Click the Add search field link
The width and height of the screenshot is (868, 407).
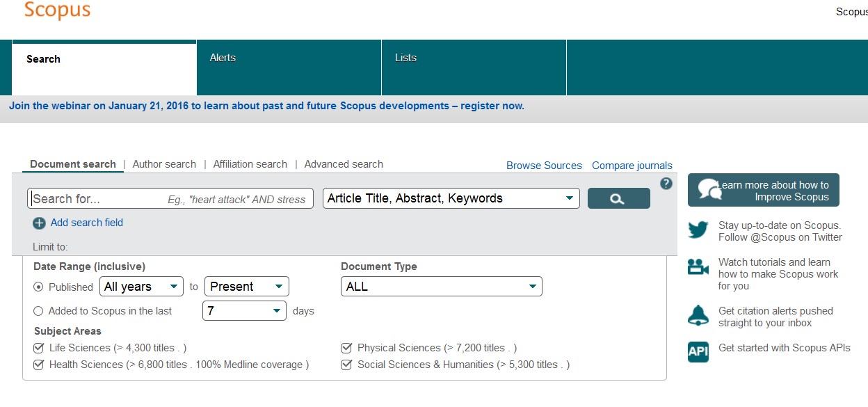pyautogui.click(x=87, y=223)
